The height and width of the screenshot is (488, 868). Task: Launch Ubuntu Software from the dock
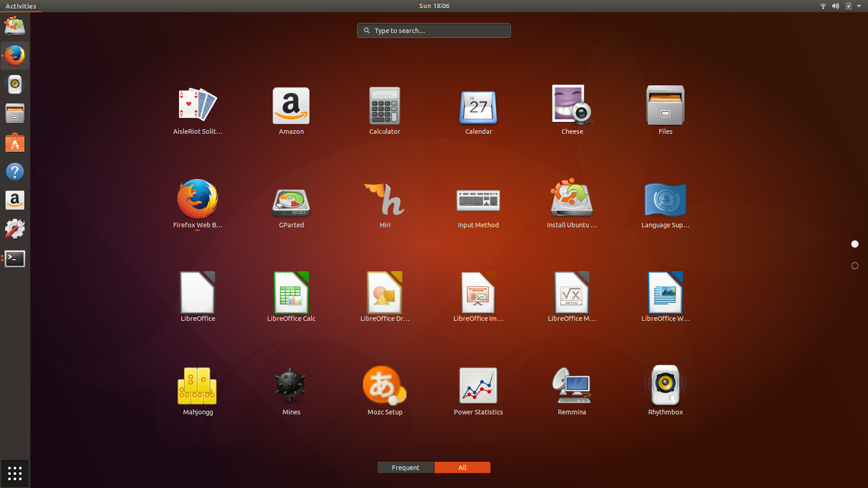pyautogui.click(x=15, y=143)
